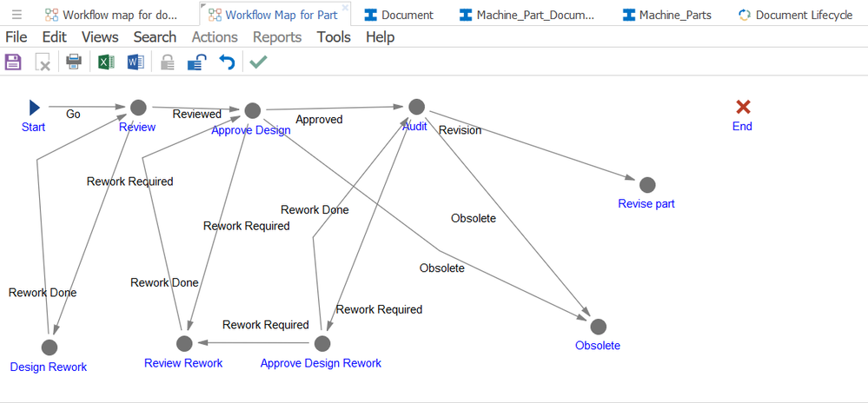
Task: Click the Print icon in toolbar
Action: pos(74,62)
